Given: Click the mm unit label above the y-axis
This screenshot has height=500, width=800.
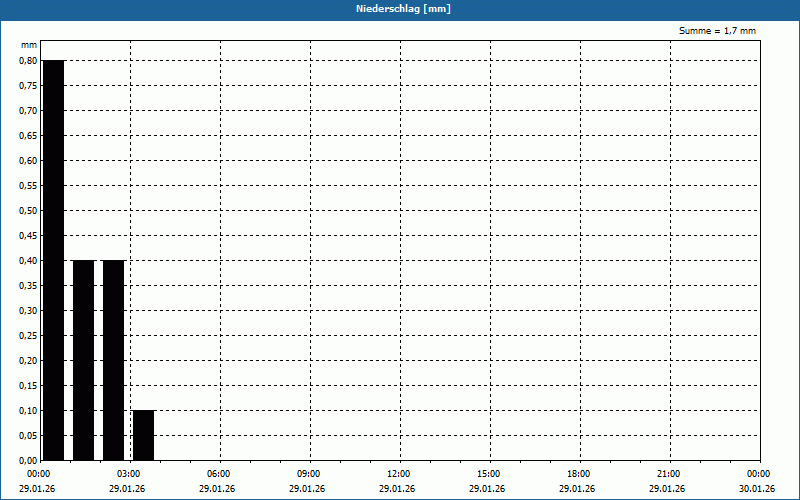Looking at the screenshot, I should 28,46.
